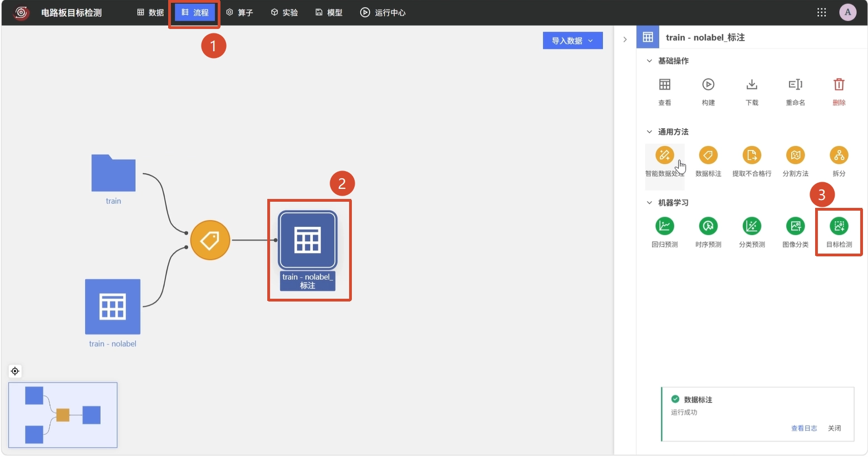Select the train - nolabel table node

pyautogui.click(x=112, y=307)
